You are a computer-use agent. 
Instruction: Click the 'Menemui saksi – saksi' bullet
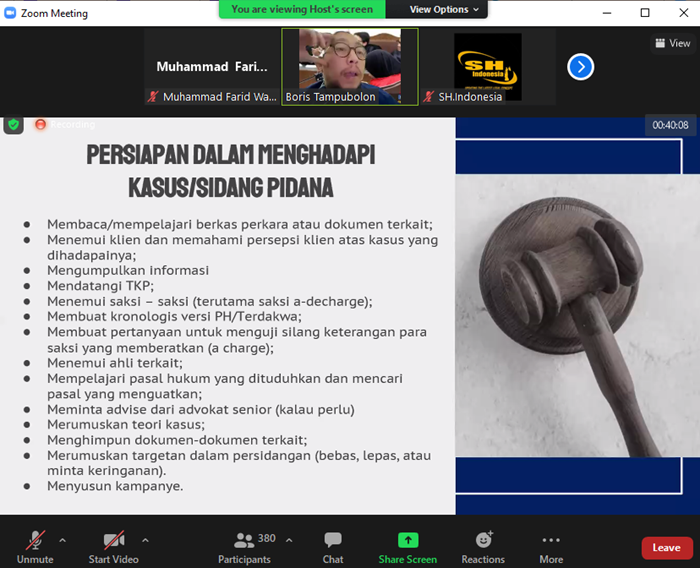[x=209, y=301]
